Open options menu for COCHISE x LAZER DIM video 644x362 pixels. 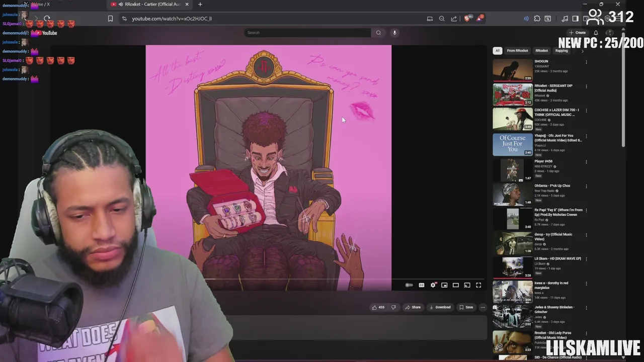click(x=586, y=111)
